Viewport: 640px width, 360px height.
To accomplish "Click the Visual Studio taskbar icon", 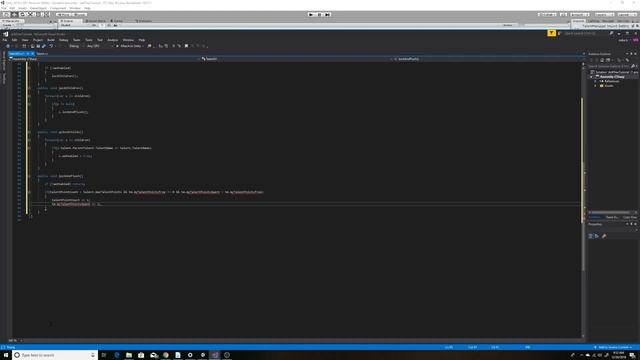I will click(215, 355).
